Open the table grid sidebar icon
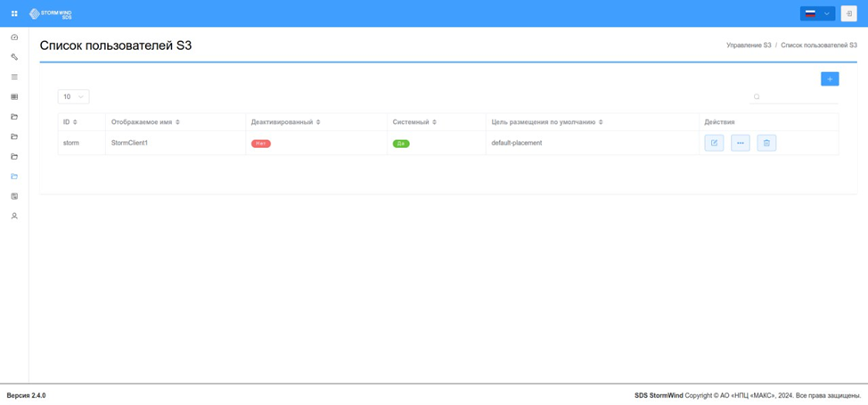Image resolution: width=868 pixels, height=405 pixels. point(14,97)
